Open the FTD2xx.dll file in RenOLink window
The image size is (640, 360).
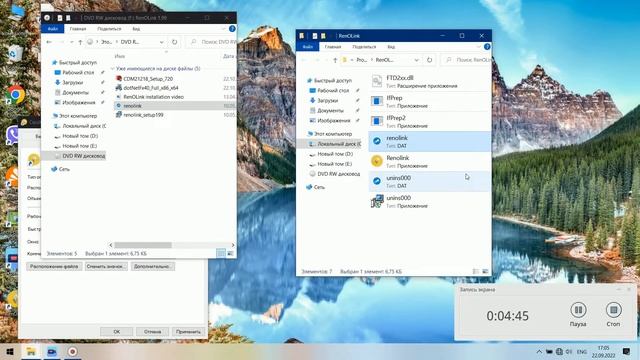(x=429, y=81)
